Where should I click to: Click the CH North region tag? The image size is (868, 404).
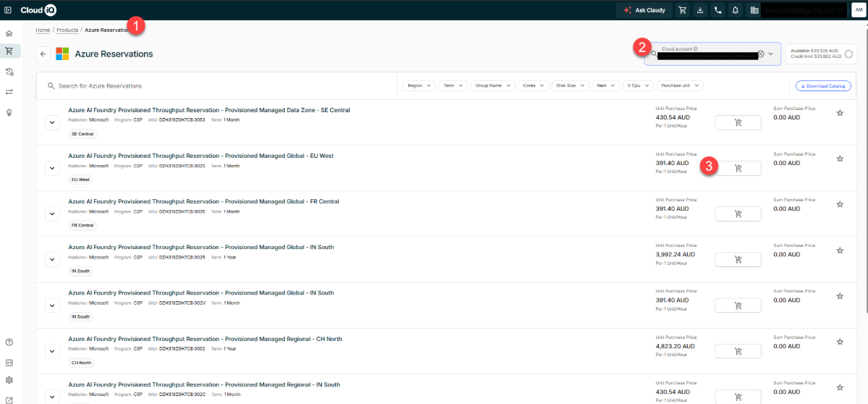tap(81, 363)
